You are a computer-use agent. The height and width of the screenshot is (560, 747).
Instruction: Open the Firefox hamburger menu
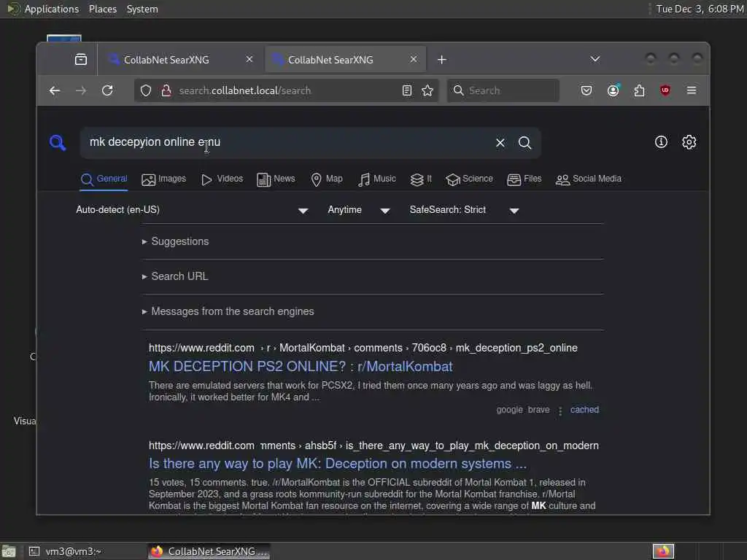692,90
